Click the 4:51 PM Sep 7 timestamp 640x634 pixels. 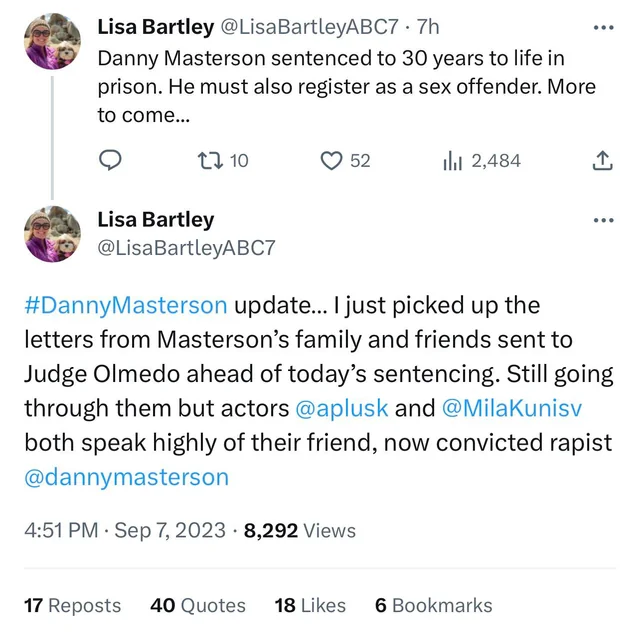tap(125, 531)
